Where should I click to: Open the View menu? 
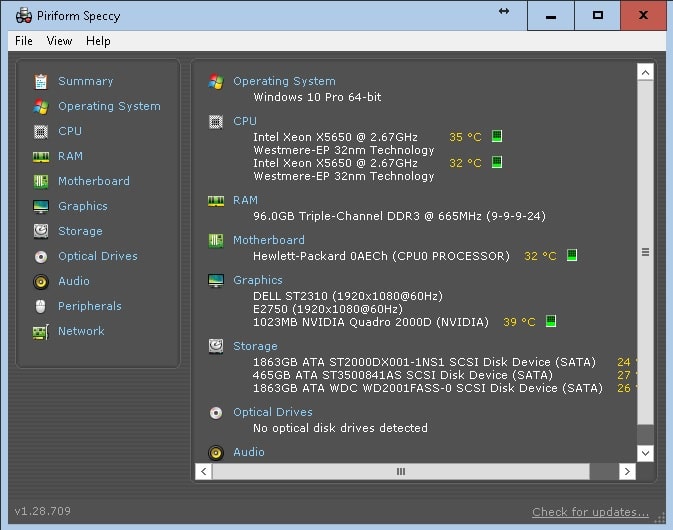pos(59,41)
